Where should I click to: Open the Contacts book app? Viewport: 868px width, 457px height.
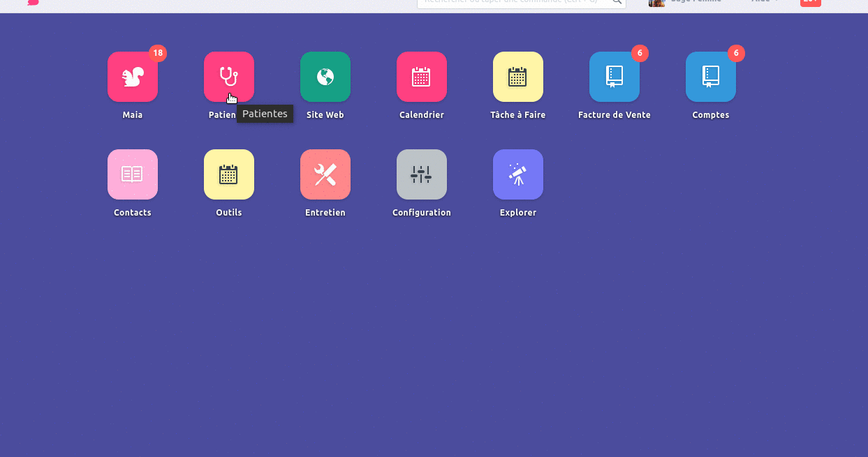pyautogui.click(x=133, y=174)
